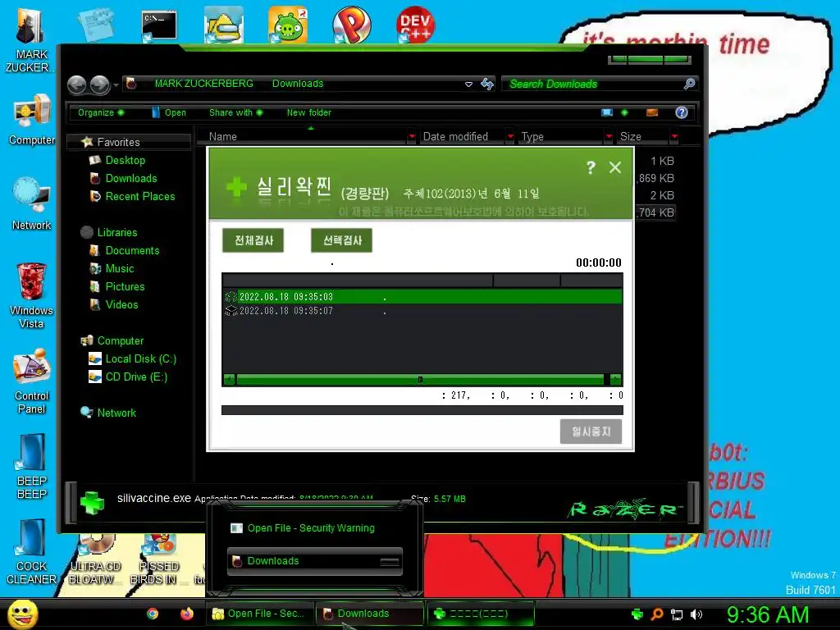
Task: Click the Explorer back arrow button
Action: pos(76,84)
